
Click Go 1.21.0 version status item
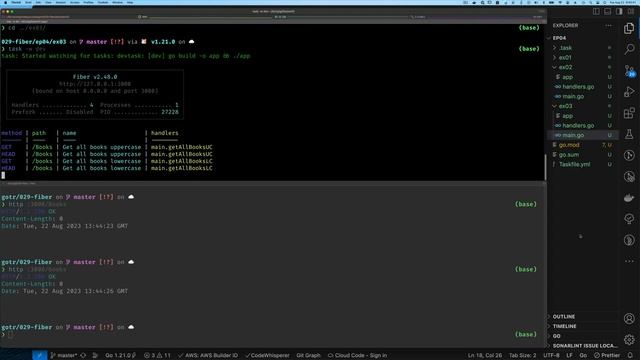pos(120,356)
